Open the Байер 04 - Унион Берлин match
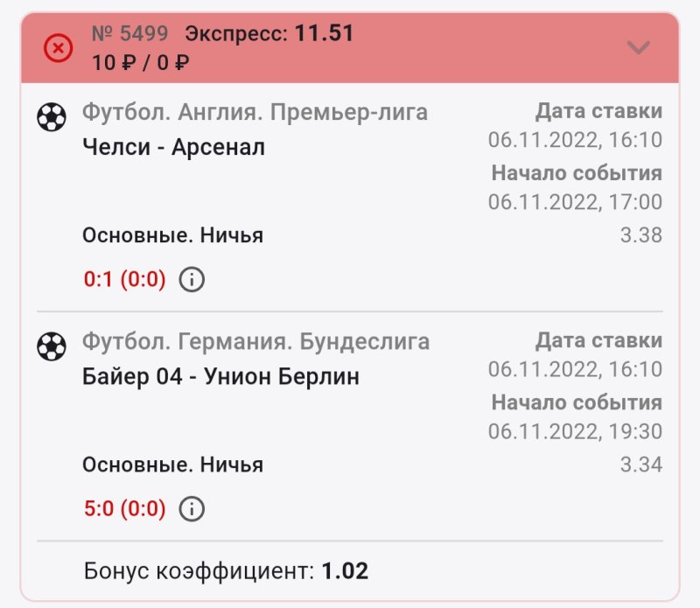This screenshot has height=608, width=700. coord(220,376)
